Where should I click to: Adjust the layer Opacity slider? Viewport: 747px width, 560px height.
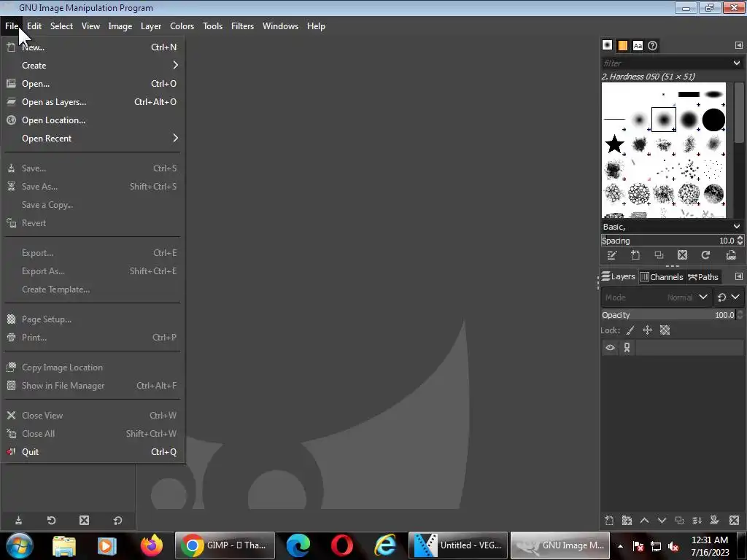coord(668,315)
